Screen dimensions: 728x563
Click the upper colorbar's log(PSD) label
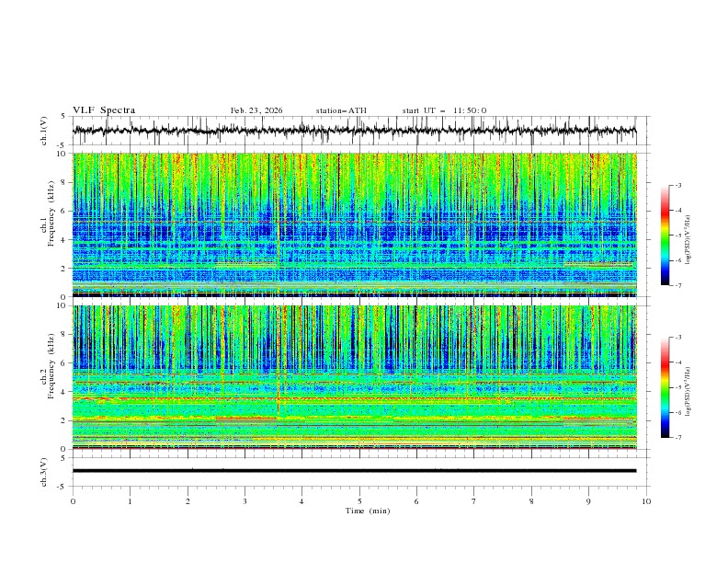688,240
